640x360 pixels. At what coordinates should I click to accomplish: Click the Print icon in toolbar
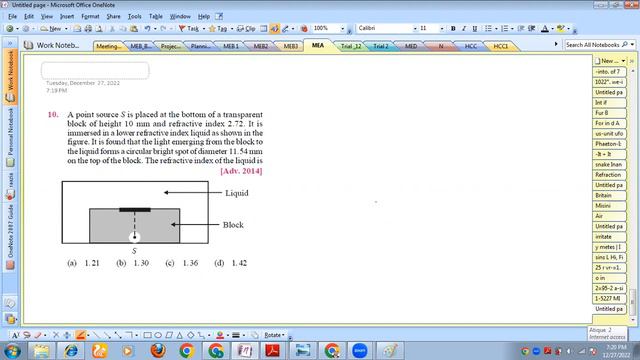point(88,29)
